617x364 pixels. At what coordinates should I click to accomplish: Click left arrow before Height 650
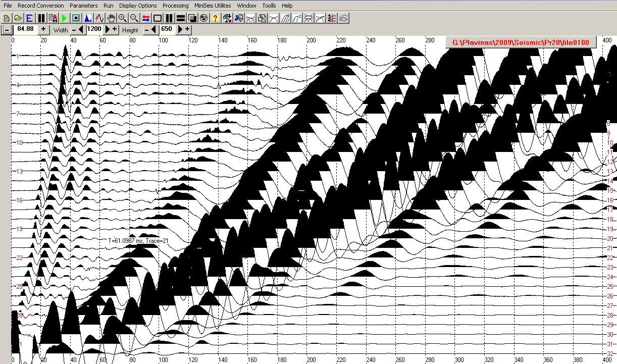point(154,29)
